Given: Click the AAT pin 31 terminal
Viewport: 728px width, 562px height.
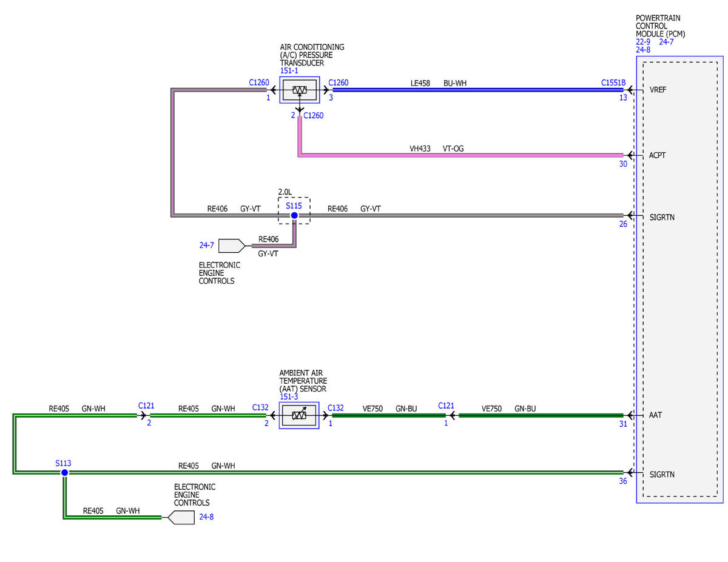Looking at the screenshot, I should pyautogui.click(x=629, y=416).
